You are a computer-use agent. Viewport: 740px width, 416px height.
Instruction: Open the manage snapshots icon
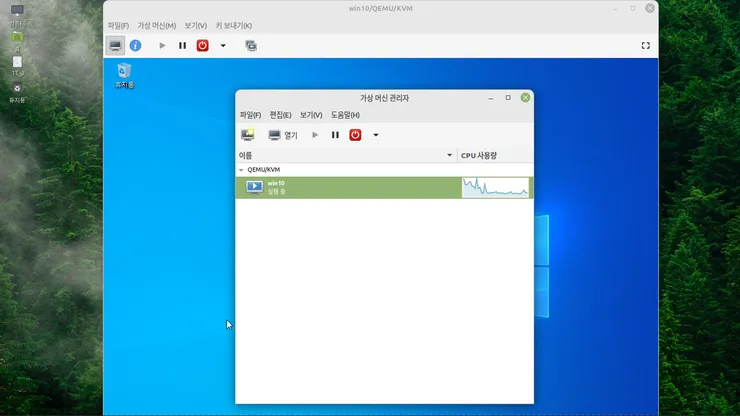[x=251, y=46]
